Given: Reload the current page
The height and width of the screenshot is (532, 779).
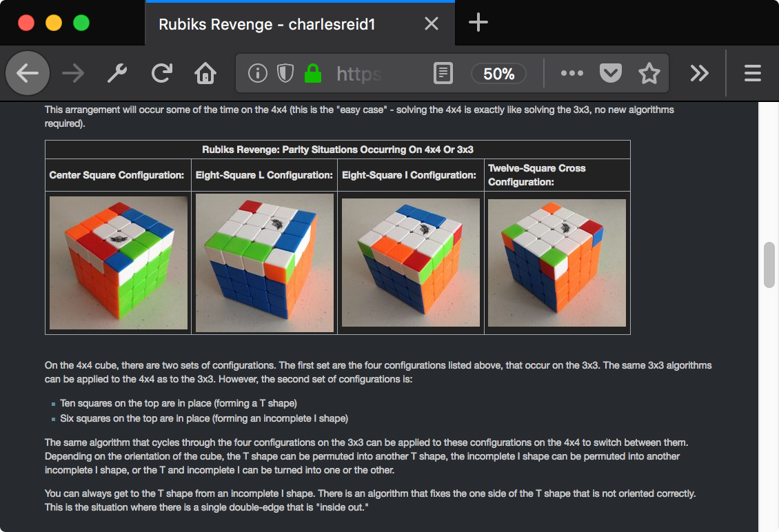Looking at the screenshot, I should point(161,74).
